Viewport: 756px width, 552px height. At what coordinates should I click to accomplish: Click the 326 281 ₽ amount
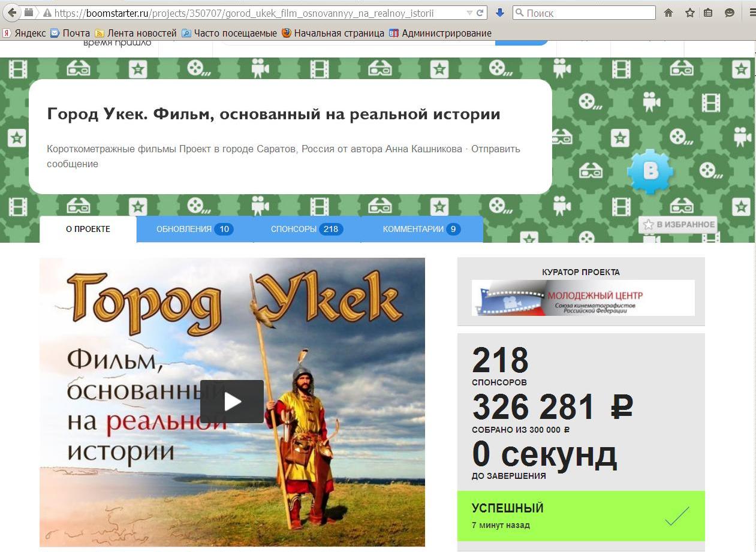tap(552, 407)
